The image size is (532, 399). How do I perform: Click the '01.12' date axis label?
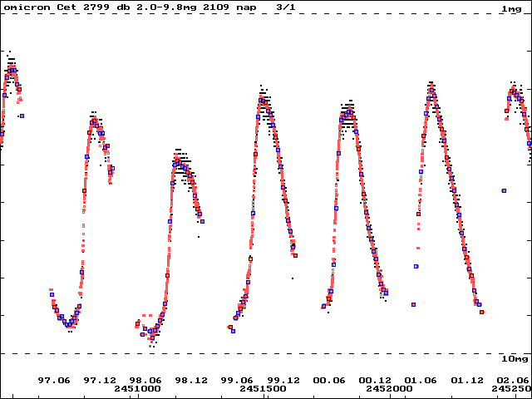point(467,381)
